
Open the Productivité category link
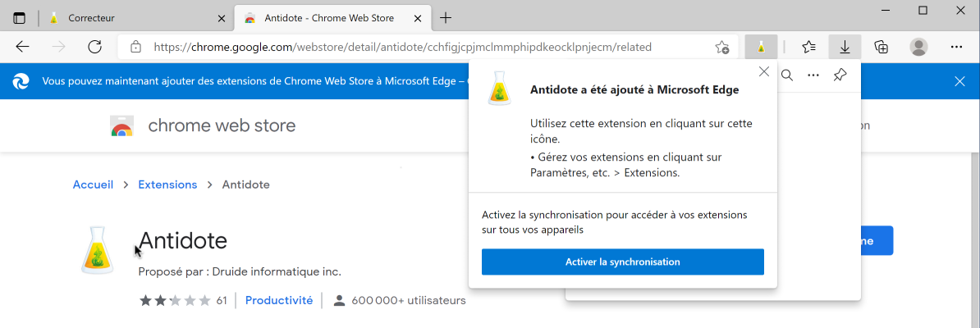(278, 301)
